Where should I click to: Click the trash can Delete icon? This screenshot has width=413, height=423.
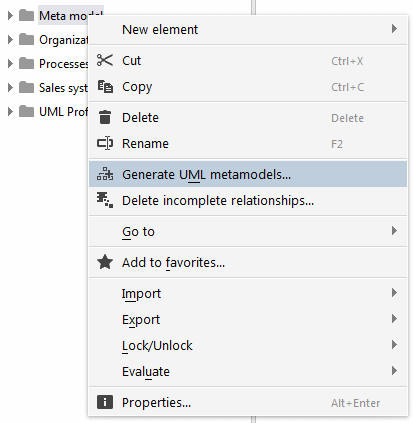(105, 117)
